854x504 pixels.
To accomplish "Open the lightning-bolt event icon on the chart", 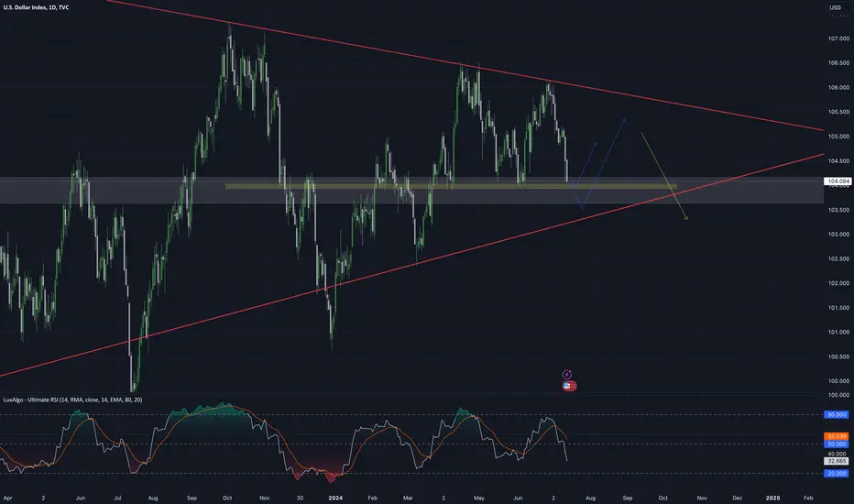I will pyautogui.click(x=567, y=374).
